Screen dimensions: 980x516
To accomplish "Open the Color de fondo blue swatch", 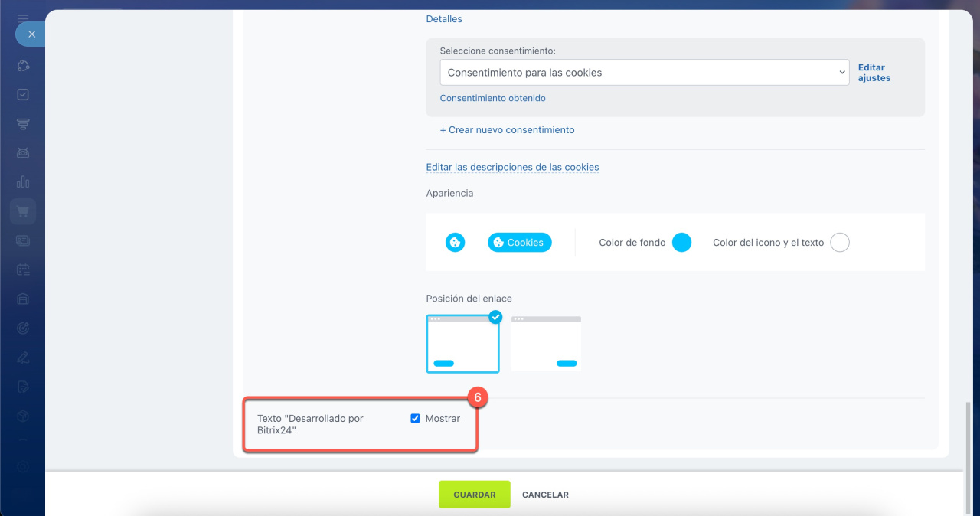I will click(x=681, y=243).
